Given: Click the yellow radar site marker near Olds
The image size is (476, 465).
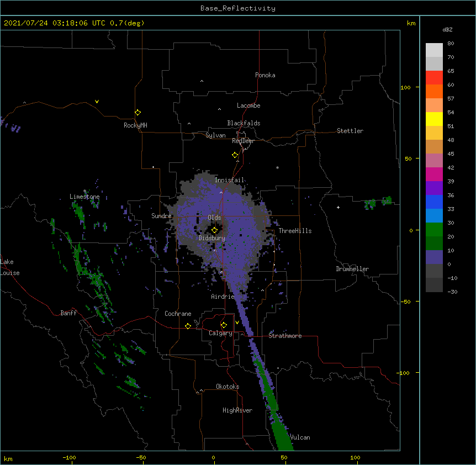Looking at the screenshot, I should pos(214,230).
